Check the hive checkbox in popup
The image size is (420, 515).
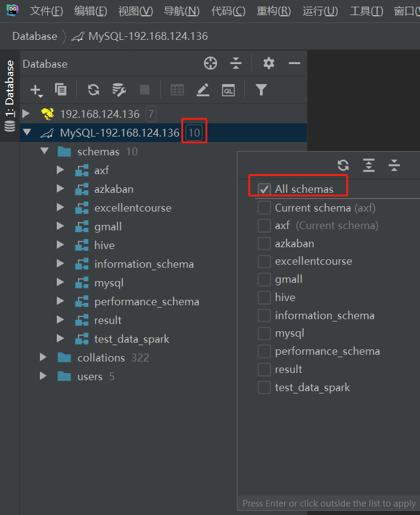(x=264, y=297)
